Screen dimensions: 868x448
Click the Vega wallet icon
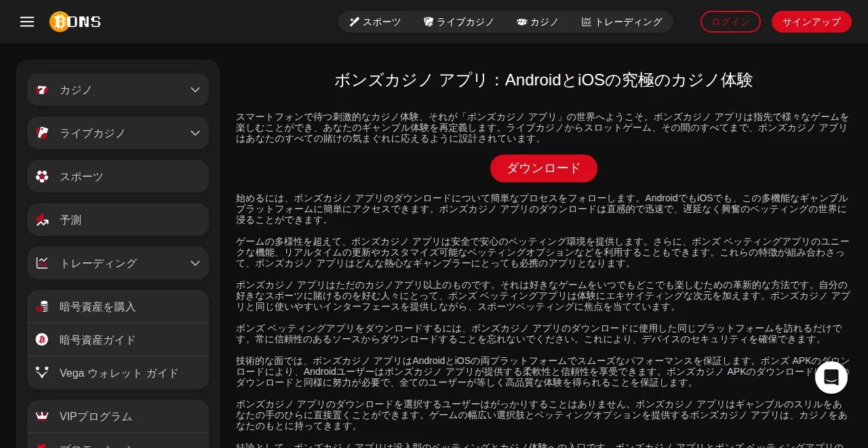(42, 373)
